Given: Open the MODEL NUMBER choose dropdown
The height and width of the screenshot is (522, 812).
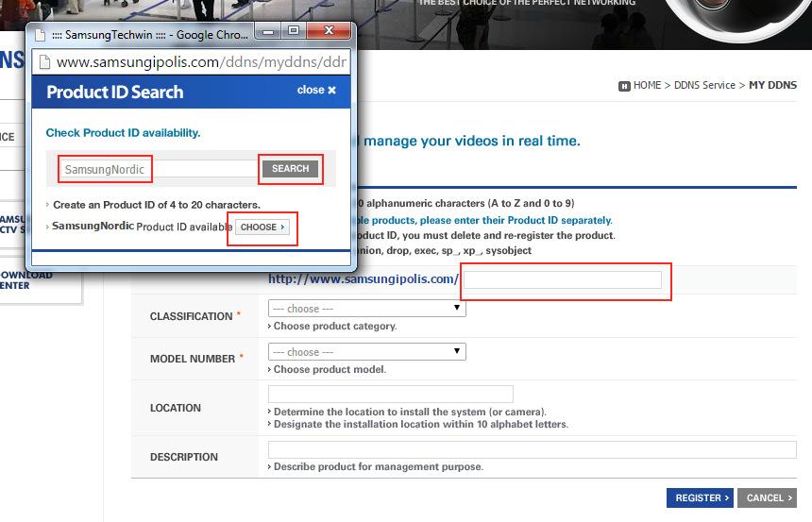Looking at the screenshot, I should [366, 352].
